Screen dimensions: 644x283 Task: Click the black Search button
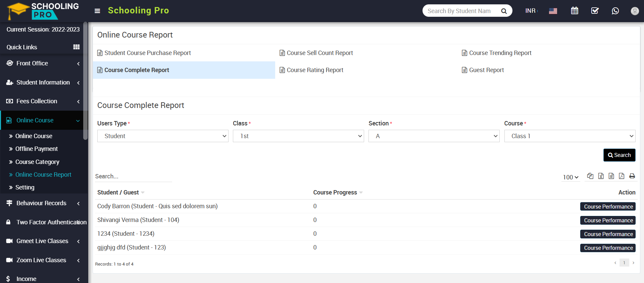click(619, 155)
